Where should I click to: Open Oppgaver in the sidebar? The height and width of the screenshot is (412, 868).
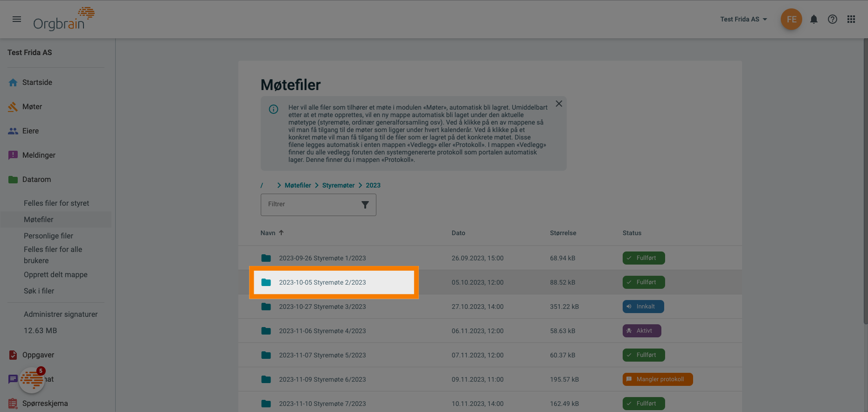[x=38, y=355]
